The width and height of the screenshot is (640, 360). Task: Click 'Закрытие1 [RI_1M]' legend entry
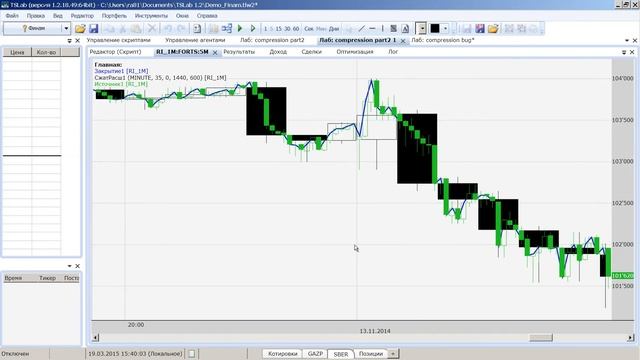pos(121,71)
